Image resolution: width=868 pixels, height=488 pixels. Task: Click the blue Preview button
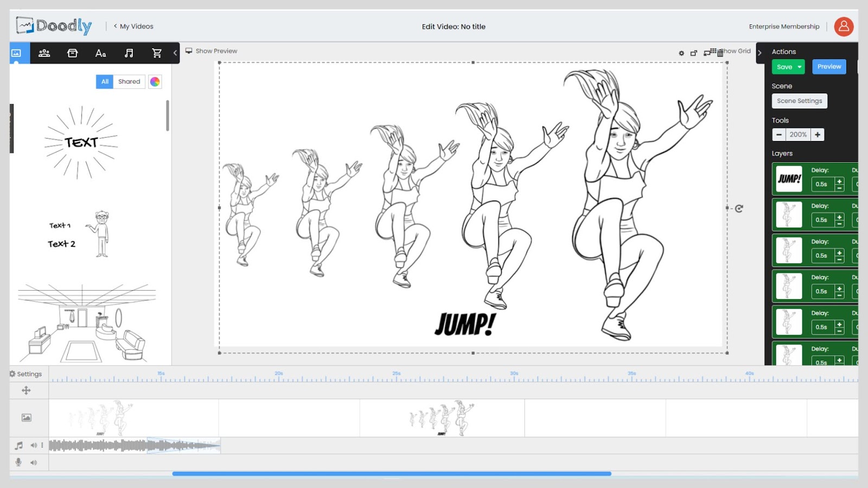[829, 67]
